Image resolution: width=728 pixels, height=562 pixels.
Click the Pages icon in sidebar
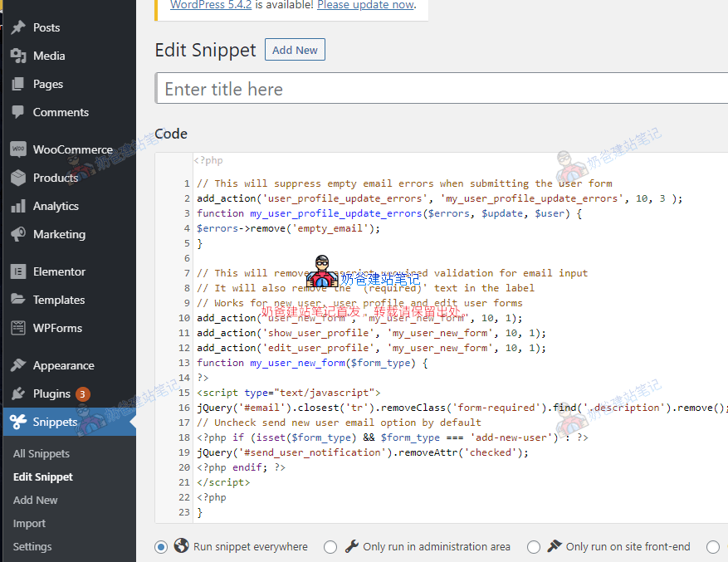[x=18, y=84]
